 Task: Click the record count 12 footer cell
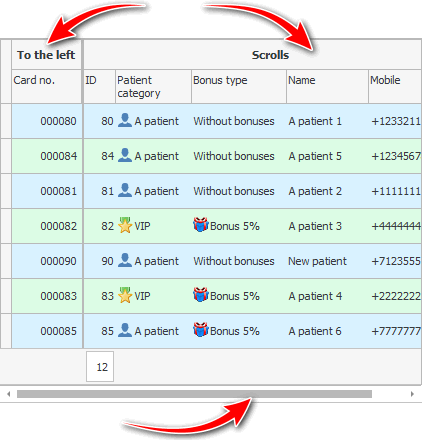click(x=100, y=367)
